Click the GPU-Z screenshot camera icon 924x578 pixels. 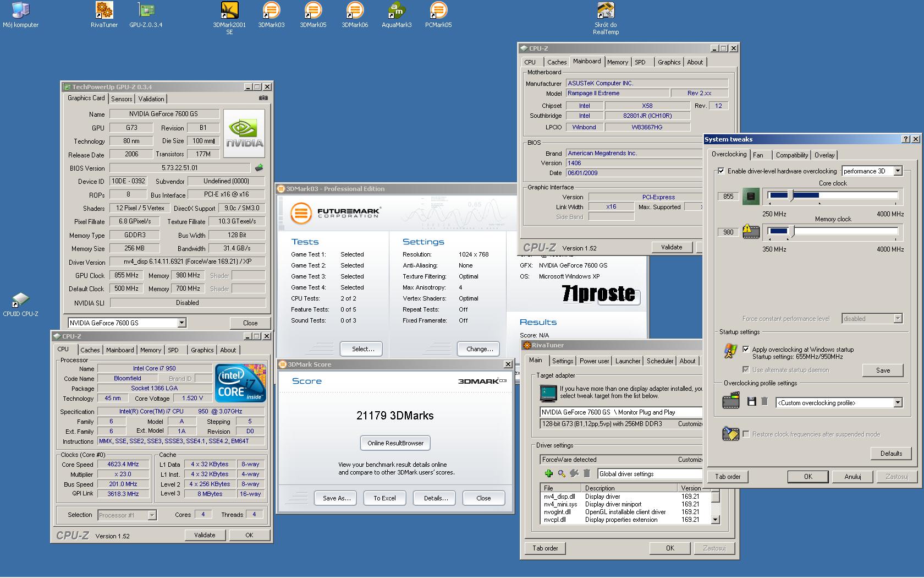tap(263, 98)
